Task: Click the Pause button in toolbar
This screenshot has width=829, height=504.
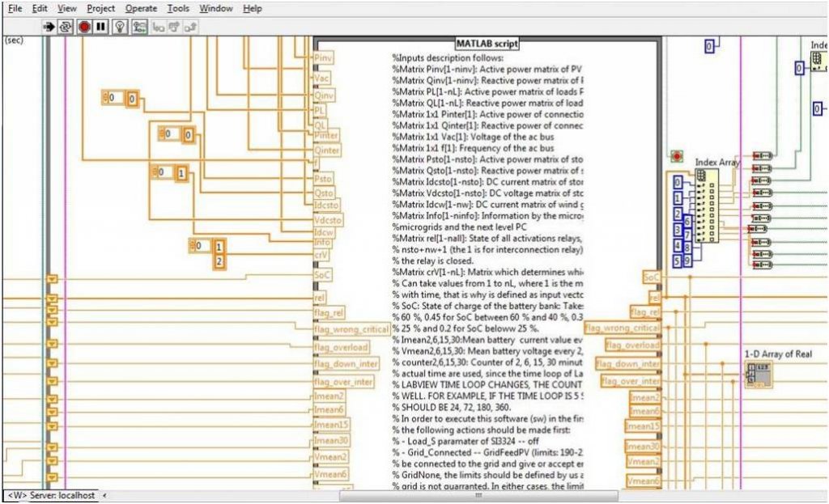Action: click(101, 27)
